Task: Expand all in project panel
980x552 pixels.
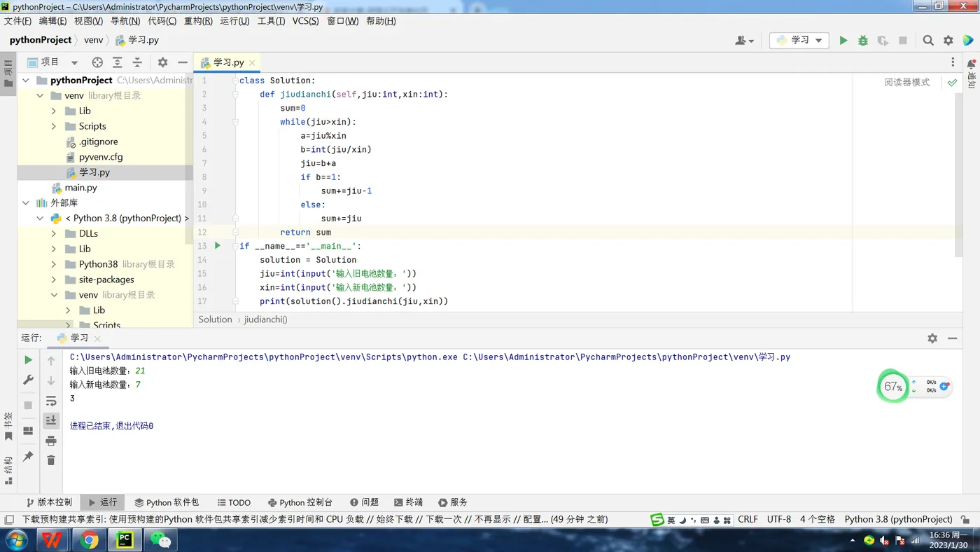Action: pyautogui.click(x=118, y=62)
